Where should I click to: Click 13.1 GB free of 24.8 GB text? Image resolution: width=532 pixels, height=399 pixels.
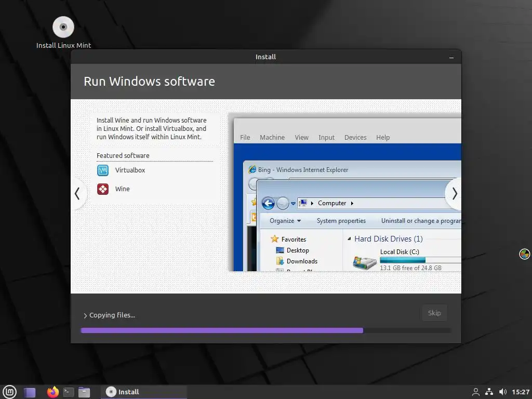(x=410, y=268)
